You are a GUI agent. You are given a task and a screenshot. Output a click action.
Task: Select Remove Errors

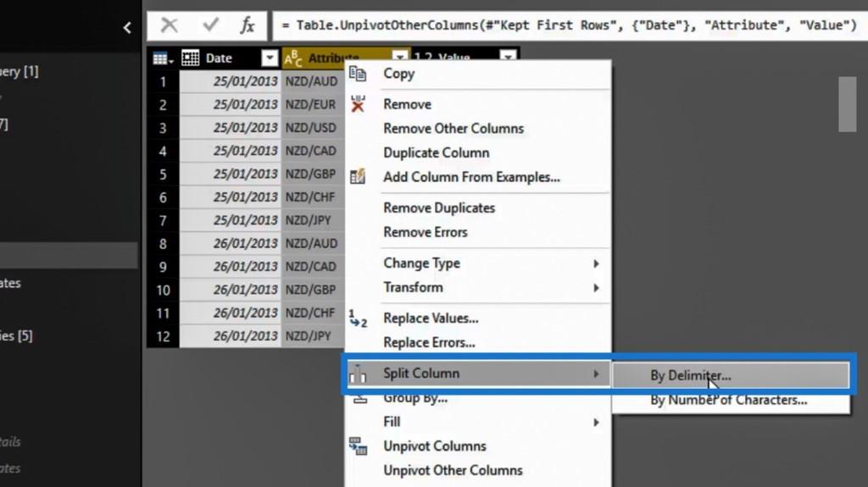(426, 232)
